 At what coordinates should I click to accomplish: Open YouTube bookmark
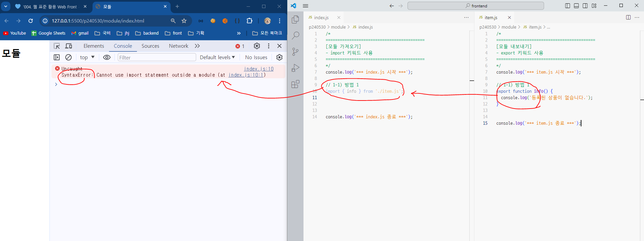(x=14, y=33)
